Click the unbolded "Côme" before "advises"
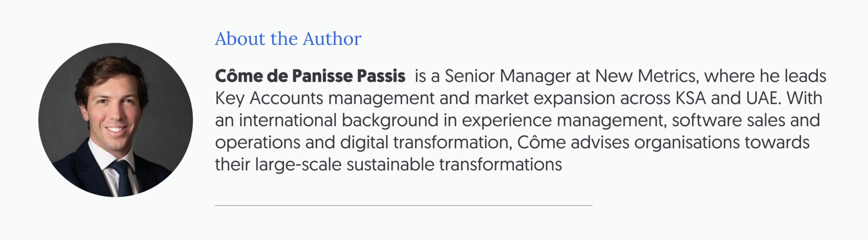Screen dimensions: 868x240 [x=542, y=143]
